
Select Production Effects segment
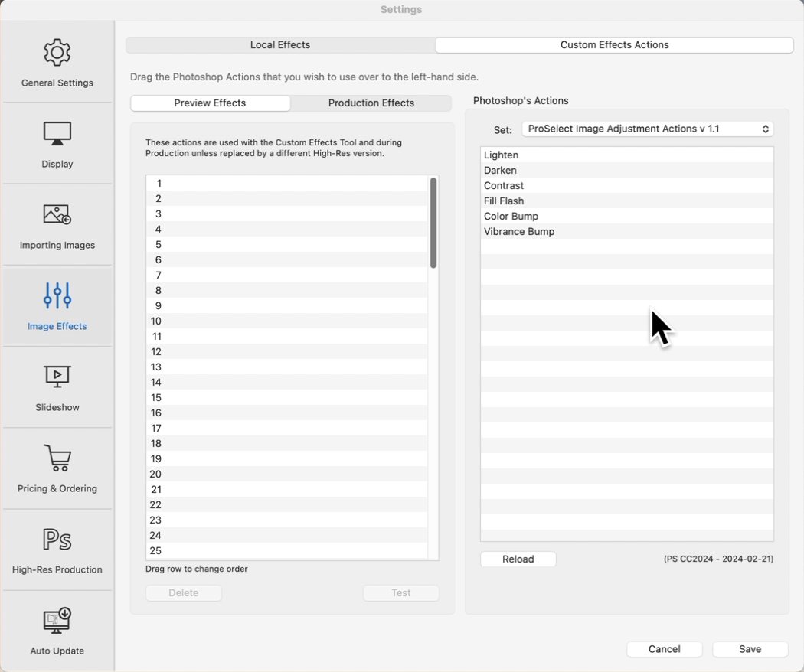[371, 103]
